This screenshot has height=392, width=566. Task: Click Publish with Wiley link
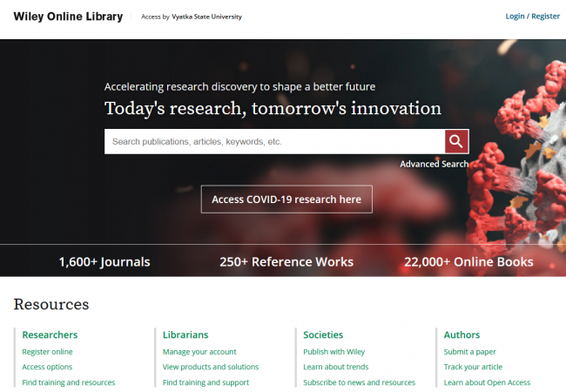[x=334, y=352]
